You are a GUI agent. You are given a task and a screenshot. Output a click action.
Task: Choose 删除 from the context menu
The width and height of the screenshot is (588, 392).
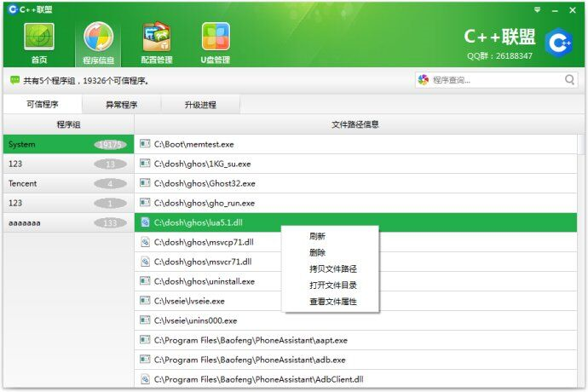click(x=317, y=252)
